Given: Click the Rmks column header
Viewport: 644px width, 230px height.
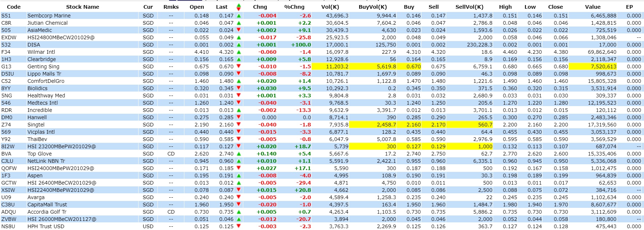Looking at the screenshot, I should [171, 7].
